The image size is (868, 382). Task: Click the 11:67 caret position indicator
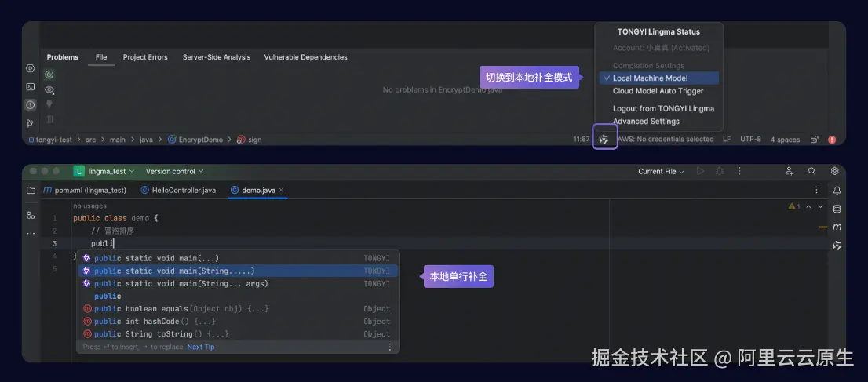[x=582, y=140]
